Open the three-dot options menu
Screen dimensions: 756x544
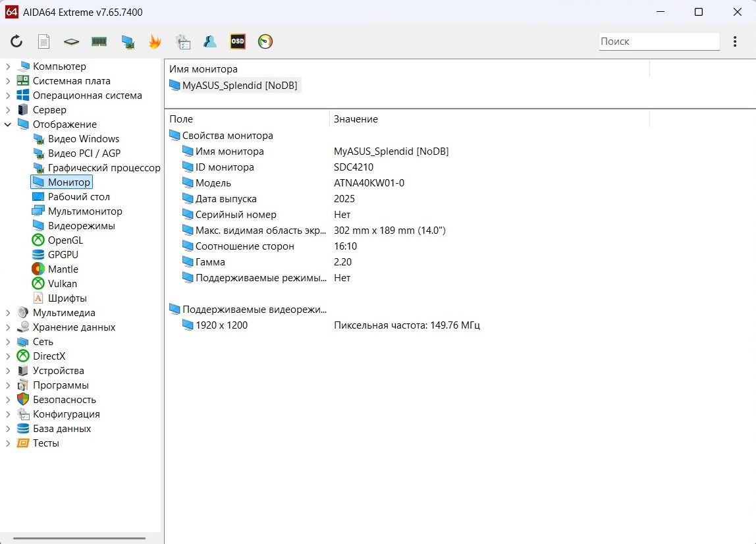(x=735, y=41)
